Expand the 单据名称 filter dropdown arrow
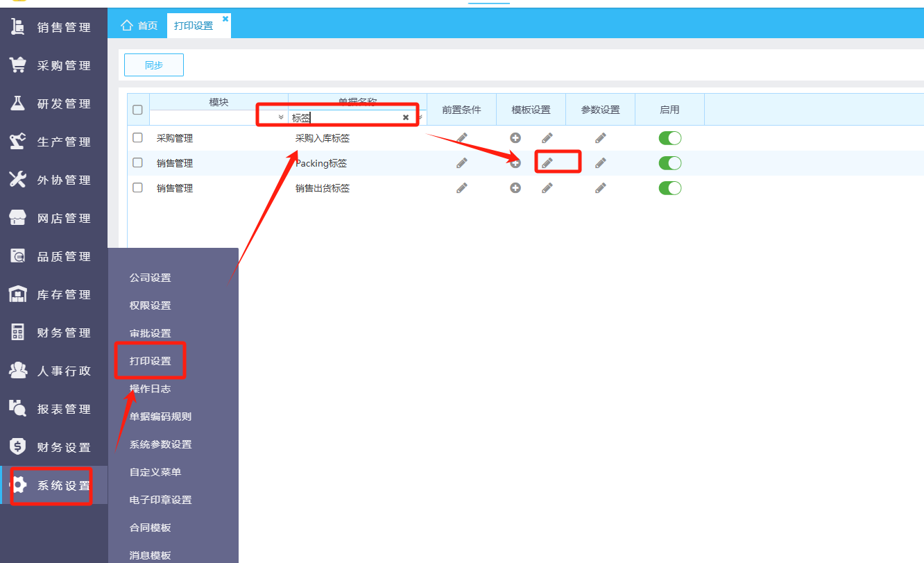Screen dimensions: 924x563 point(420,117)
